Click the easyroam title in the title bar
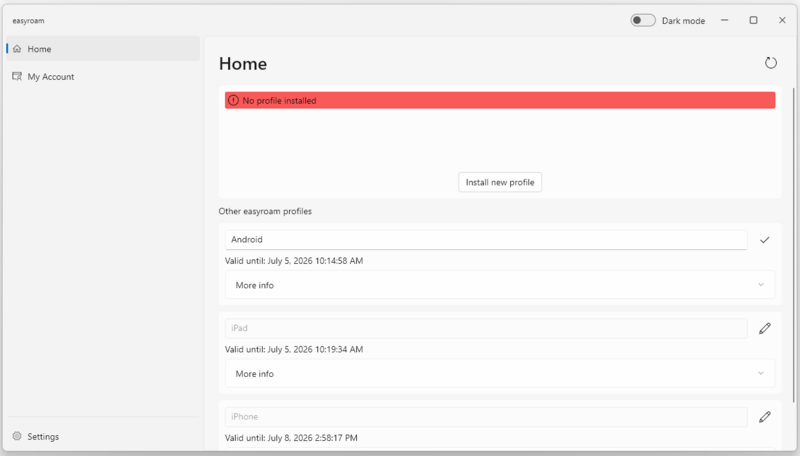Image resolution: width=800 pixels, height=456 pixels. click(x=28, y=20)
